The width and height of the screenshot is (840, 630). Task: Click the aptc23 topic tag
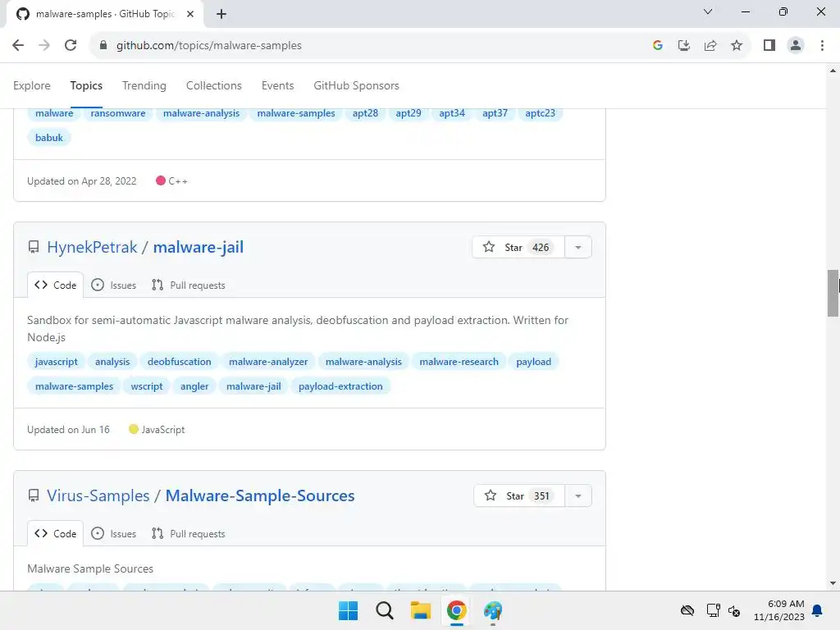click(x=540, y=113)
